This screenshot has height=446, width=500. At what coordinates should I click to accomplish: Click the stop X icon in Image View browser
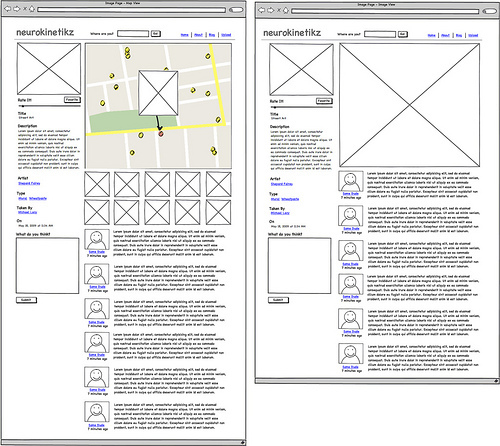(x=279, y=10)
